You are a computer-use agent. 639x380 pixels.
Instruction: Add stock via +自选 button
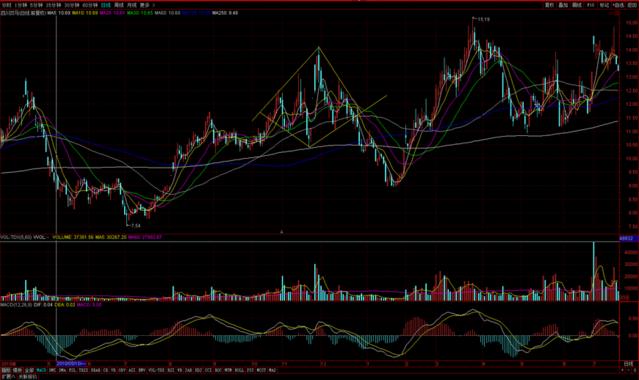click(x=619, y=5)
